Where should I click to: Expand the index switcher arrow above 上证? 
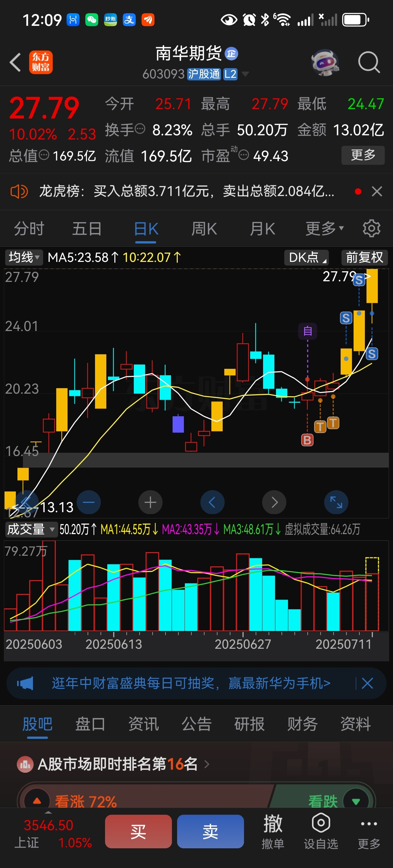pyautogui.click(x=48, y=813)
